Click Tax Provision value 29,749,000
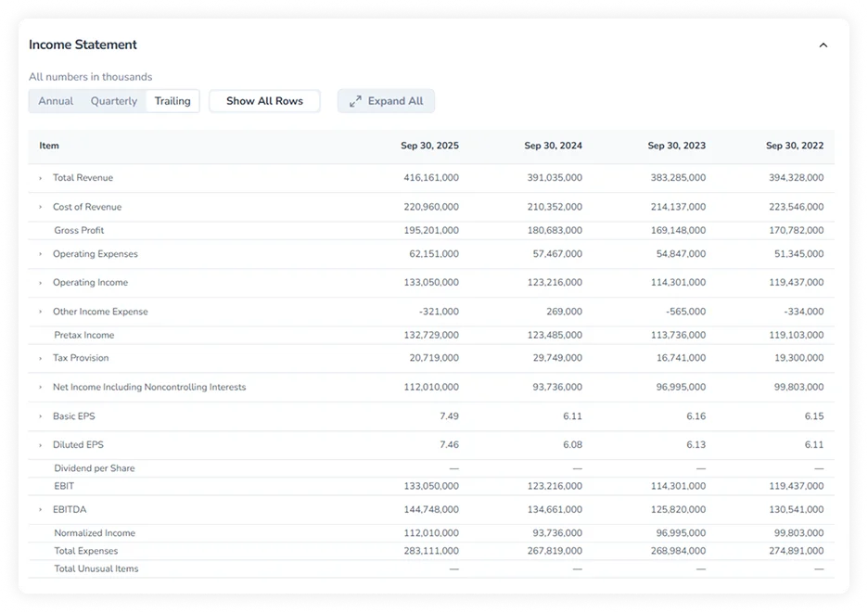The image size is (868, 613). tap(557, 358)
